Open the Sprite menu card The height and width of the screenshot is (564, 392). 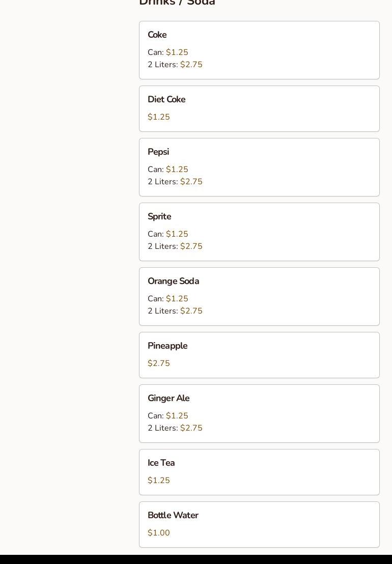(259, 232)
